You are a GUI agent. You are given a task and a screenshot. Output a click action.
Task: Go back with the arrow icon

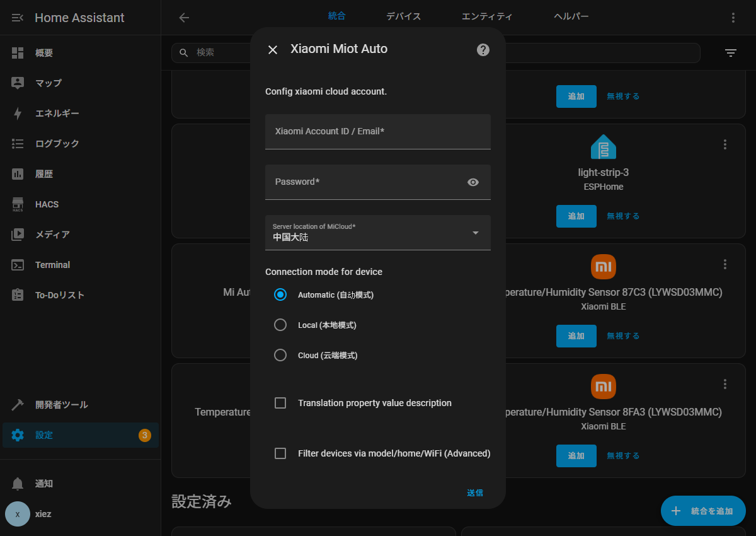coord(184,18)
